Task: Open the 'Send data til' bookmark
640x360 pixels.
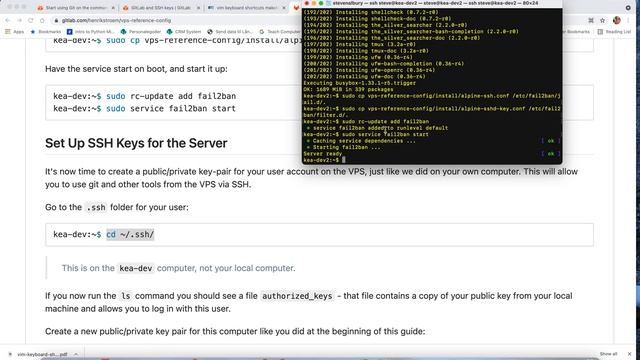Action: (x=230, y=31)
